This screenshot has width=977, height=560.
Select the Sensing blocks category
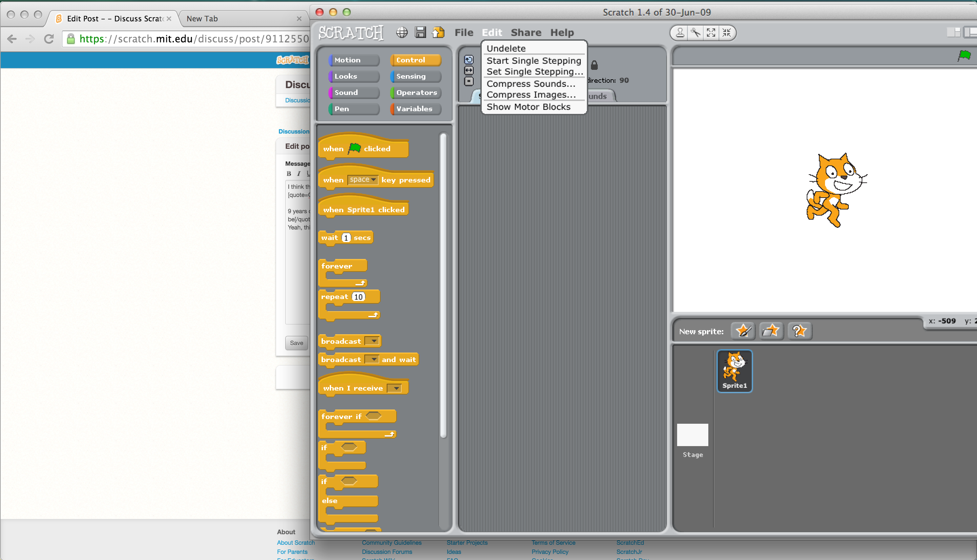pyautogui.click(x=415, y=76)
